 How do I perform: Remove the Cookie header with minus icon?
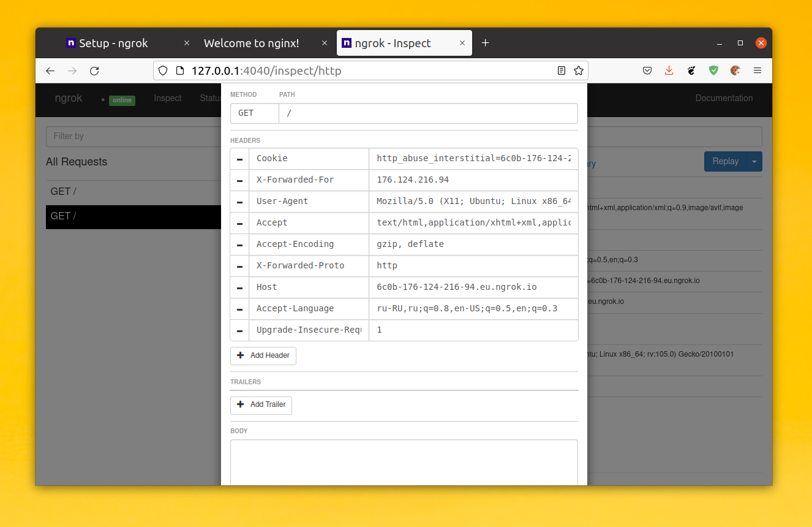pos(239,159)
